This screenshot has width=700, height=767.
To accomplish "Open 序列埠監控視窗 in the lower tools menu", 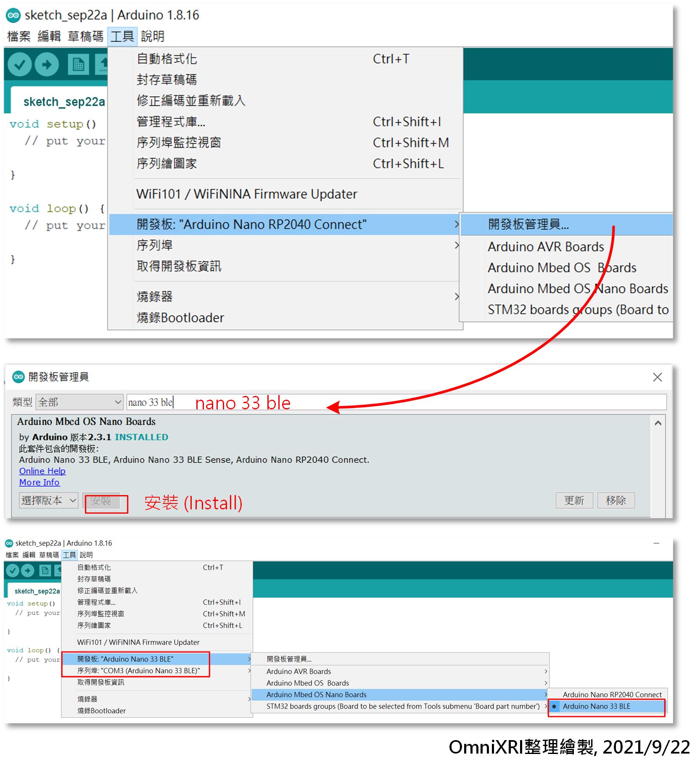I will [157, 614].
